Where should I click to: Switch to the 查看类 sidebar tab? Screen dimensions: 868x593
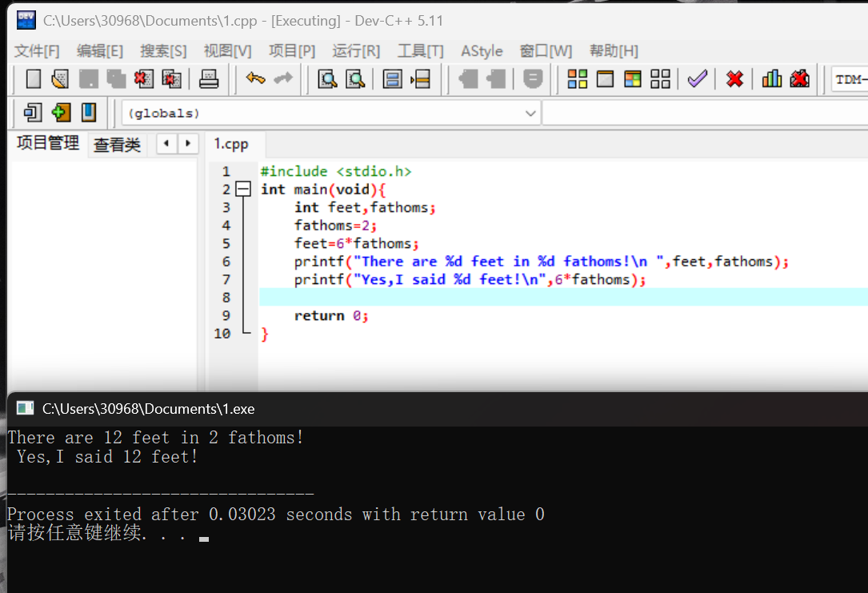click(x=117, y=145)
